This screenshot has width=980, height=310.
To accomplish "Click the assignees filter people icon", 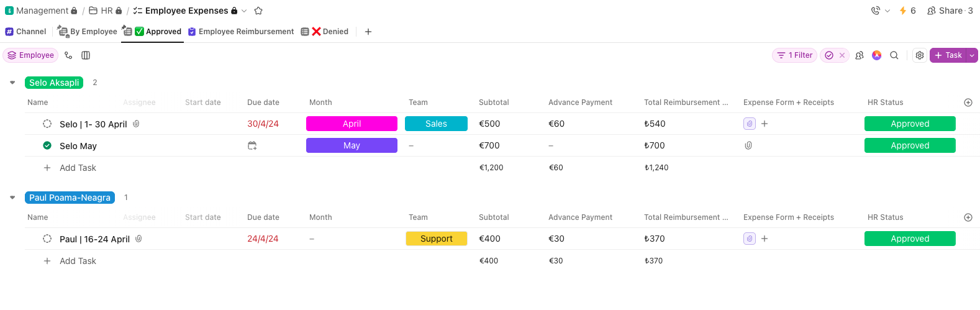I will (860, 55).
